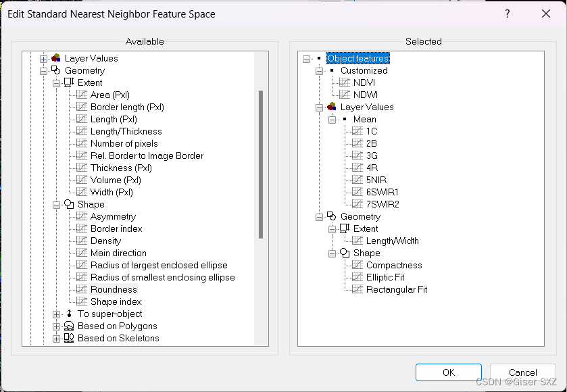
Task: Click the feature icon beside 5NIR
Action: click(x=358, y=180)
